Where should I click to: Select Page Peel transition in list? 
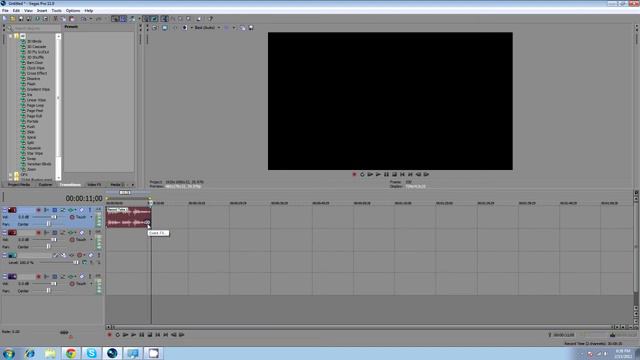click(x=35, y=111)
